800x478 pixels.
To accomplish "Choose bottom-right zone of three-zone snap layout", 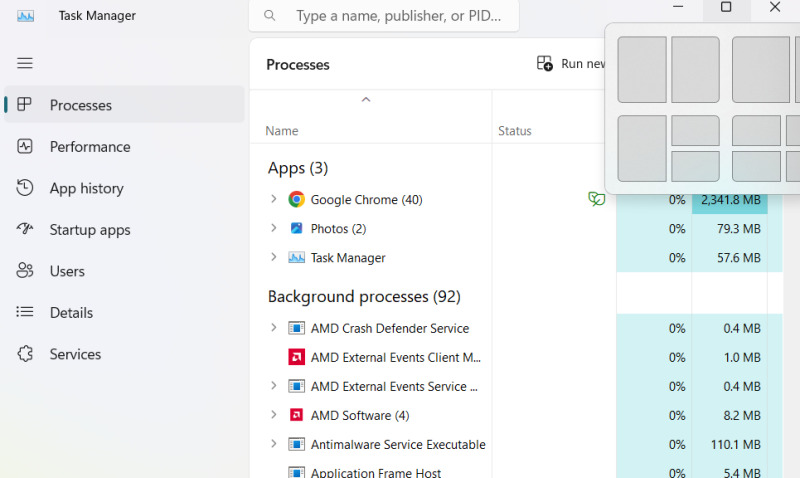I will 695,166.
